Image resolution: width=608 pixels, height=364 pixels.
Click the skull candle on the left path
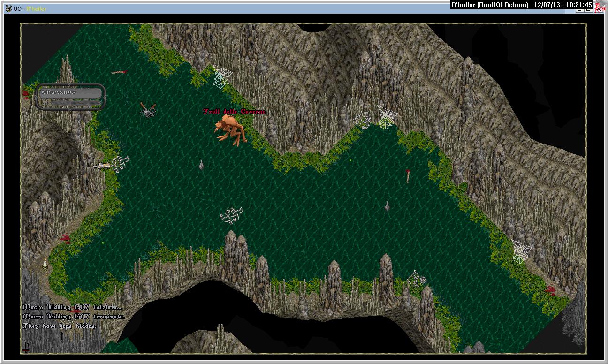point(45,265)
